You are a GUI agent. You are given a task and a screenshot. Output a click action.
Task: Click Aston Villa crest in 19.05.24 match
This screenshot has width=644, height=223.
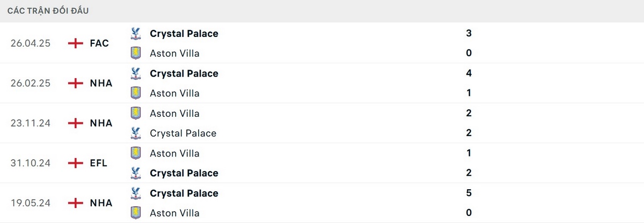coord(136,213)
